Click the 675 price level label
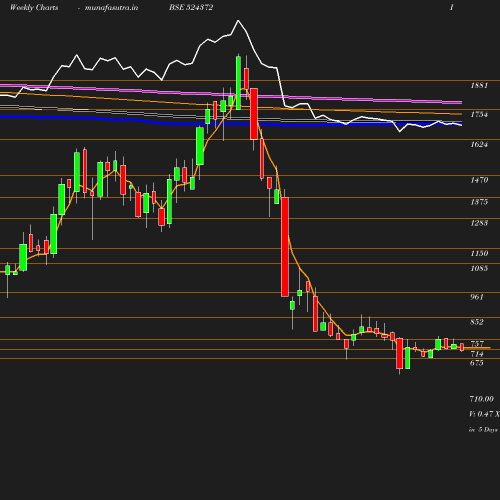The image size is (500, 500). [x=477, y=363]
